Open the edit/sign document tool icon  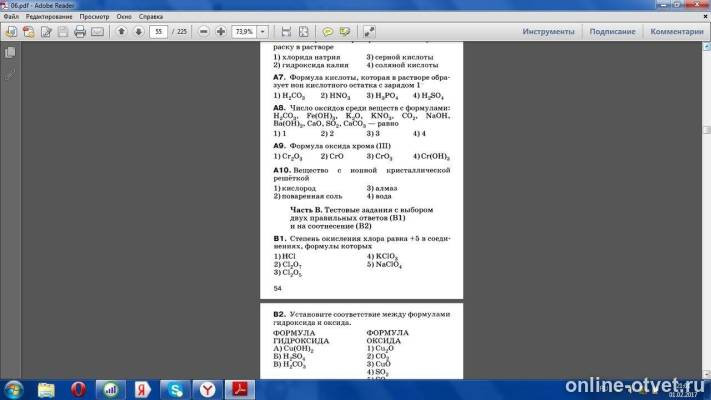click(46, 32)
